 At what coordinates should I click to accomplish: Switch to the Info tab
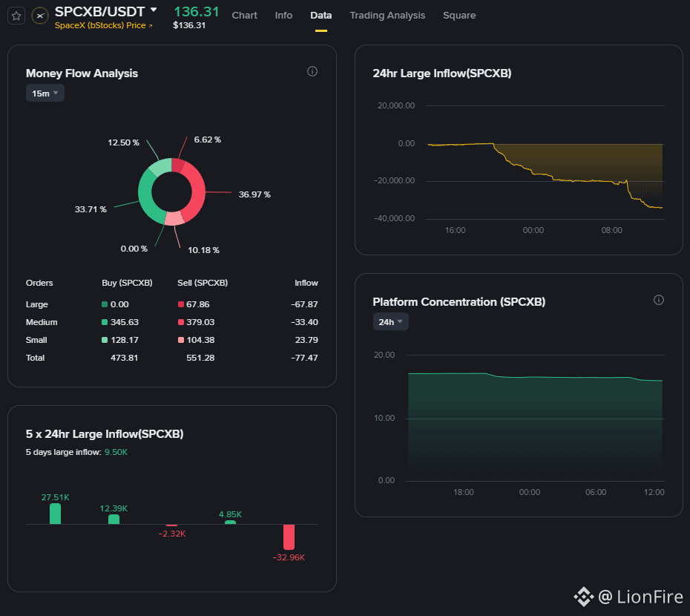(x=283, y=16)
